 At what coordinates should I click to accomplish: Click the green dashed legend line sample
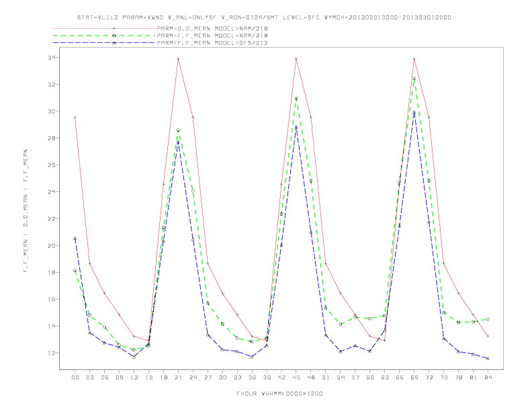[x=104, y=36]
